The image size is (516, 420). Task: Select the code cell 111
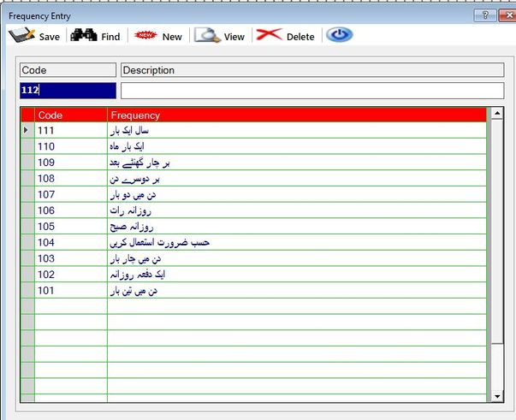click(71, 130)
